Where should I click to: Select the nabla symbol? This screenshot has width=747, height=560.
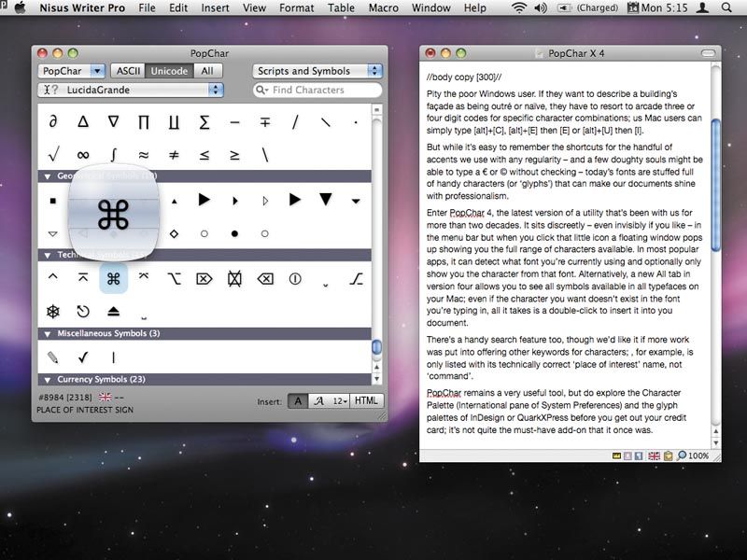tap(113, 122)
